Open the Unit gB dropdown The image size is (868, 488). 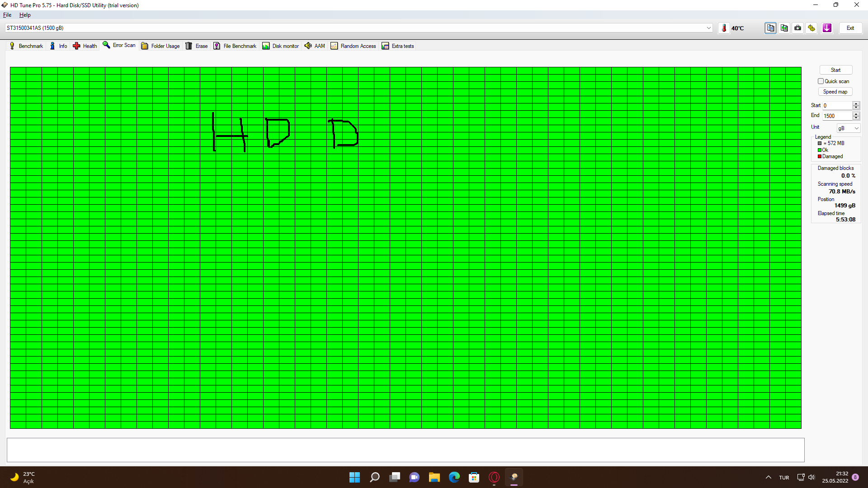(x=848, y=128)
